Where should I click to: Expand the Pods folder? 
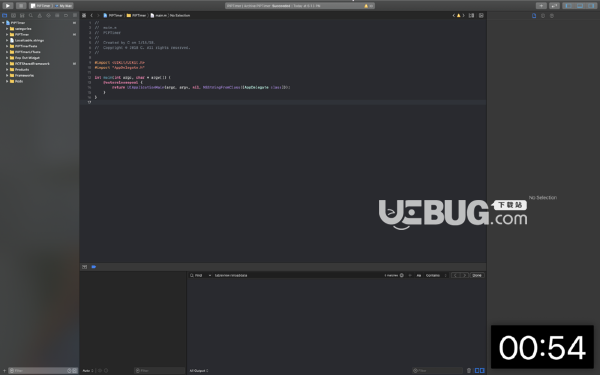tap(7, 81)
